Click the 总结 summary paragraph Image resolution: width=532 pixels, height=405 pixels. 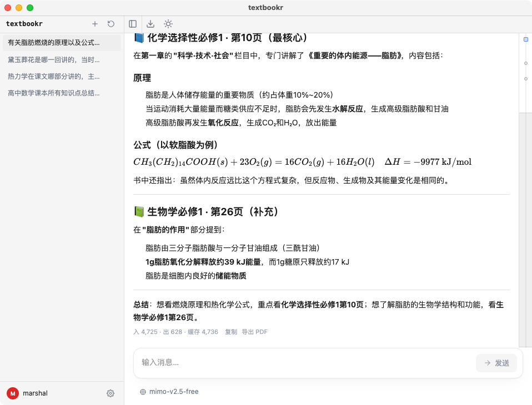(318, 311)
